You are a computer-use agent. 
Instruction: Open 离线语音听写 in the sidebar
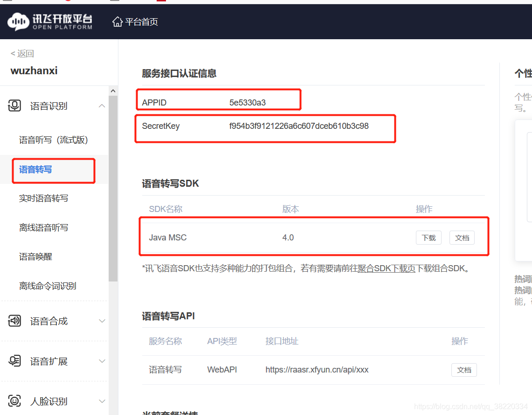coord(43,227)
